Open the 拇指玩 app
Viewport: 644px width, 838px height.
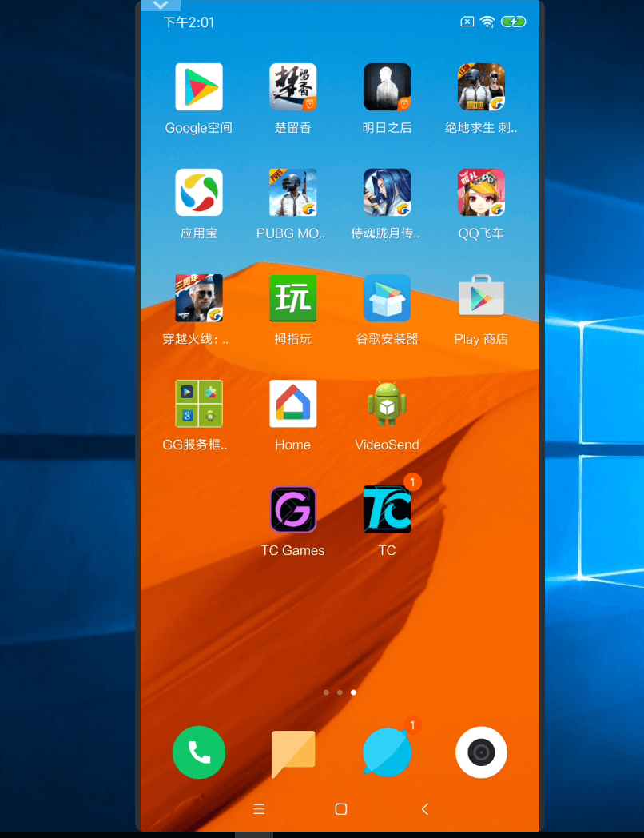(292, 297)
